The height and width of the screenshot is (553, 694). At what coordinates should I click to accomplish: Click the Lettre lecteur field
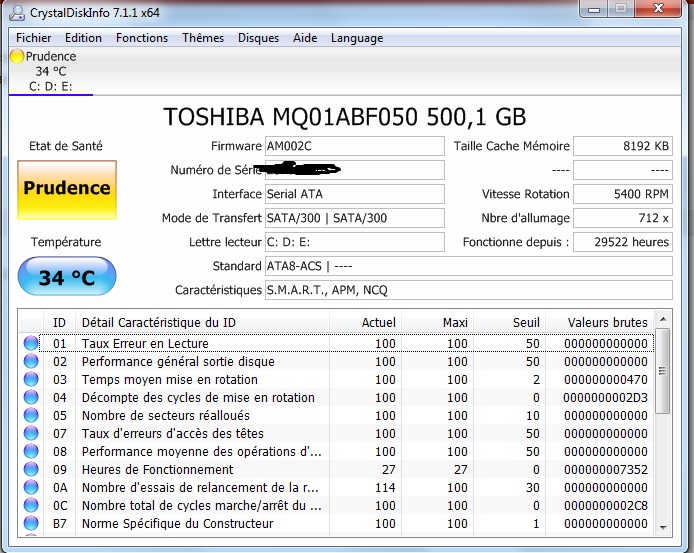[x=355, y=242]
